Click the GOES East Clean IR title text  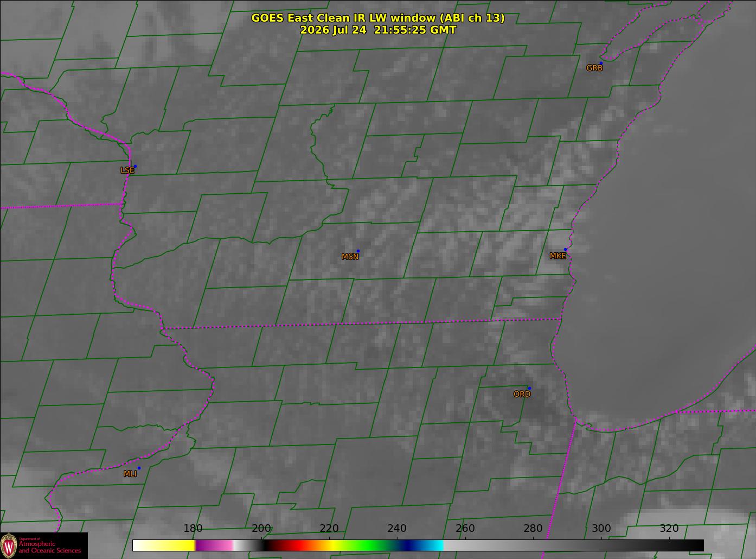point(377,18)
